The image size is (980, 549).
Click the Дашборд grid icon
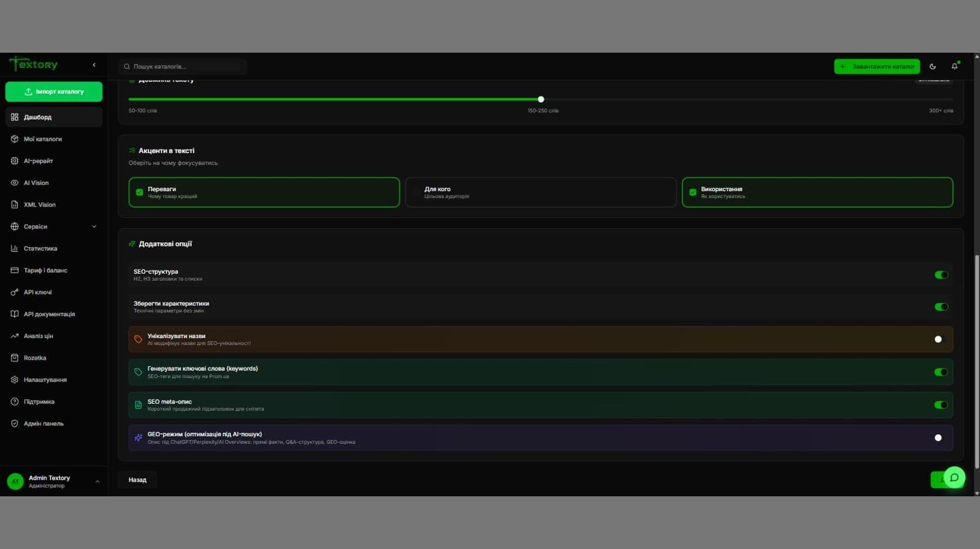15,117
